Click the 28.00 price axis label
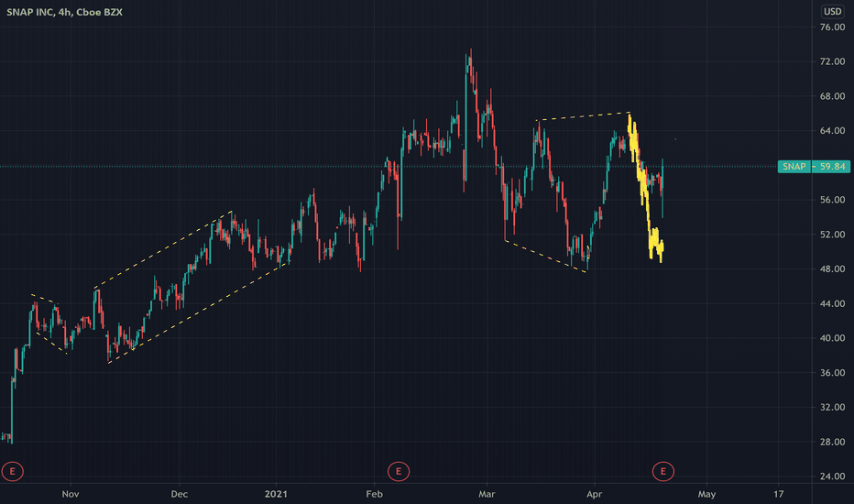 [x=832, y=442]
